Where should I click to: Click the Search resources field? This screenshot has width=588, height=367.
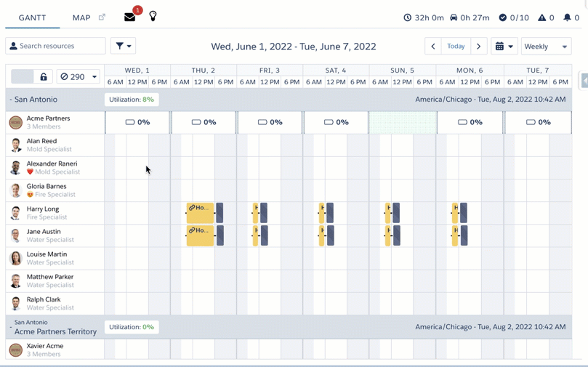pyautogui.click(x=56, y=47)
